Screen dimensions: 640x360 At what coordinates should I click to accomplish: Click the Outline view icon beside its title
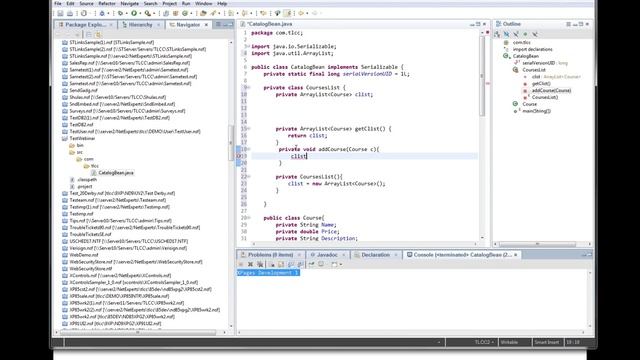498,24
